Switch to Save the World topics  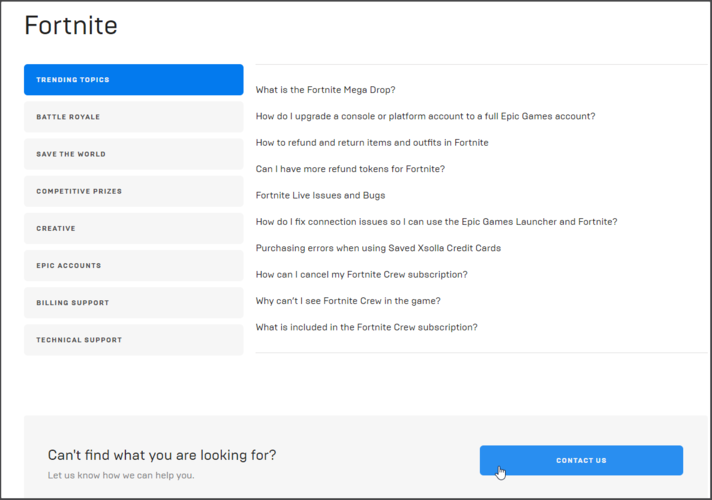click(134, 154)
